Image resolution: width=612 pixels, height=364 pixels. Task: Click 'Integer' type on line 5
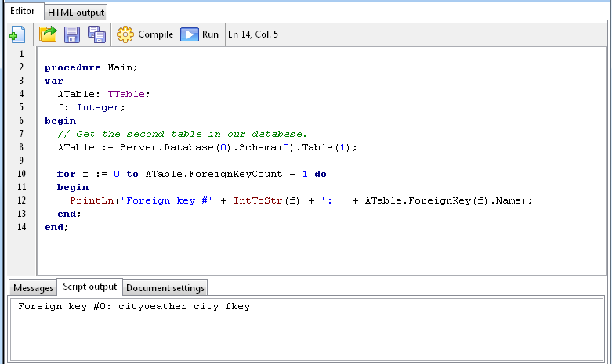coord(98,107)
